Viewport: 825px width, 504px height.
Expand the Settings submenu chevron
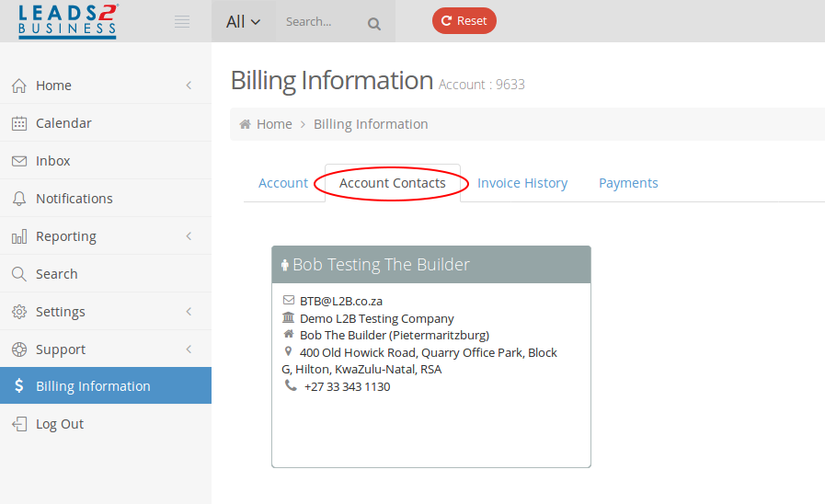[189, 312]
